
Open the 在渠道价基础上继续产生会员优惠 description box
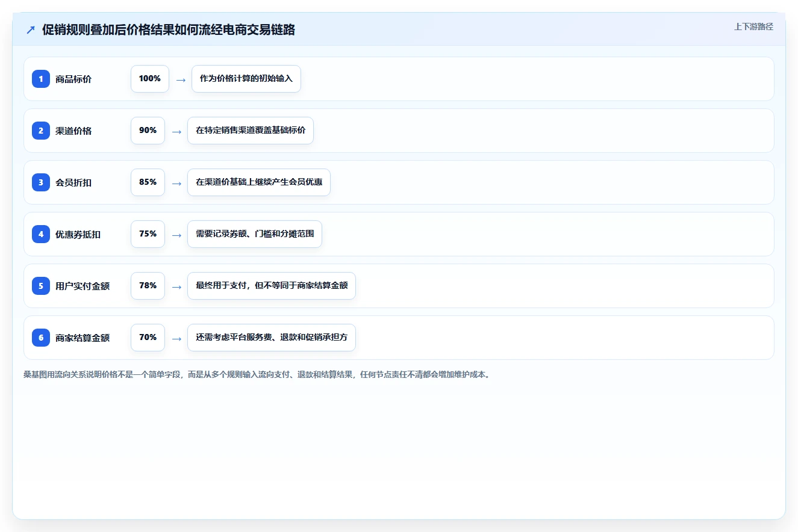tap(259, 182)
